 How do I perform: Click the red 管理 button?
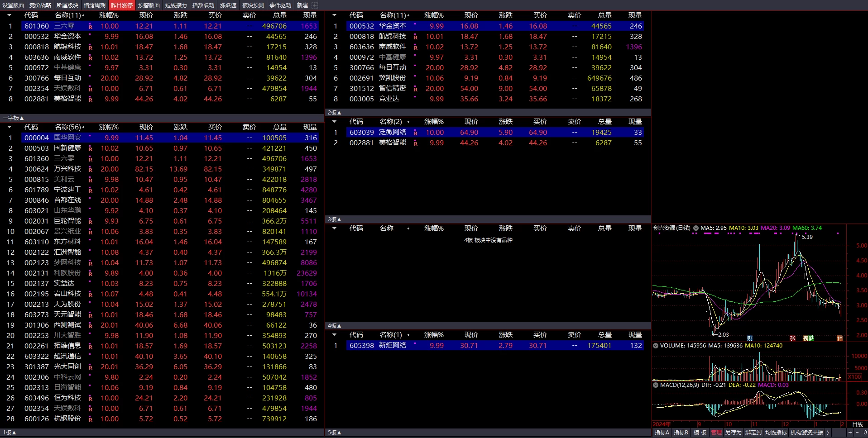pyautogui.click(x=716, y=432)
